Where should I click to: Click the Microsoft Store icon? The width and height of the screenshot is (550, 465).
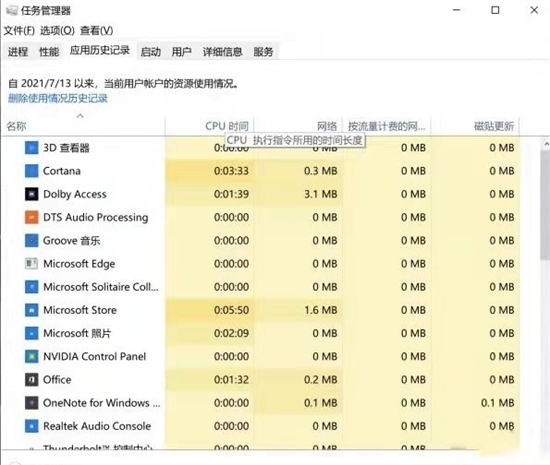pos(32,310)
